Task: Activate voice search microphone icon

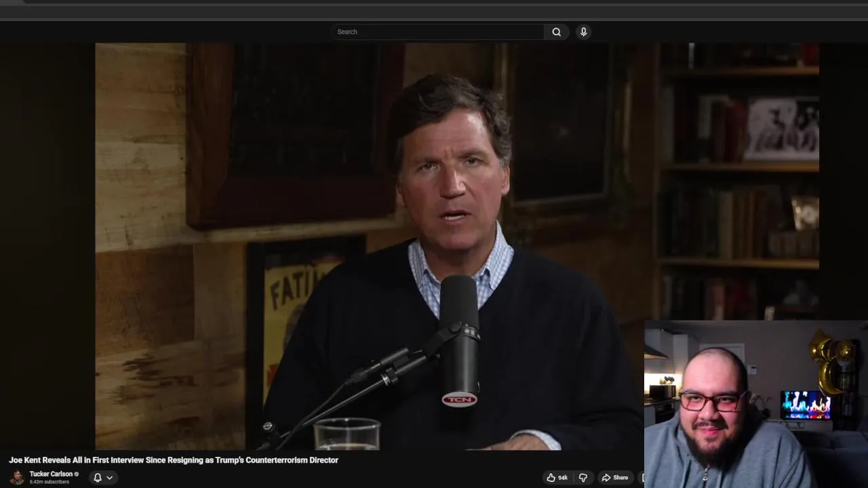Action: 583,32
